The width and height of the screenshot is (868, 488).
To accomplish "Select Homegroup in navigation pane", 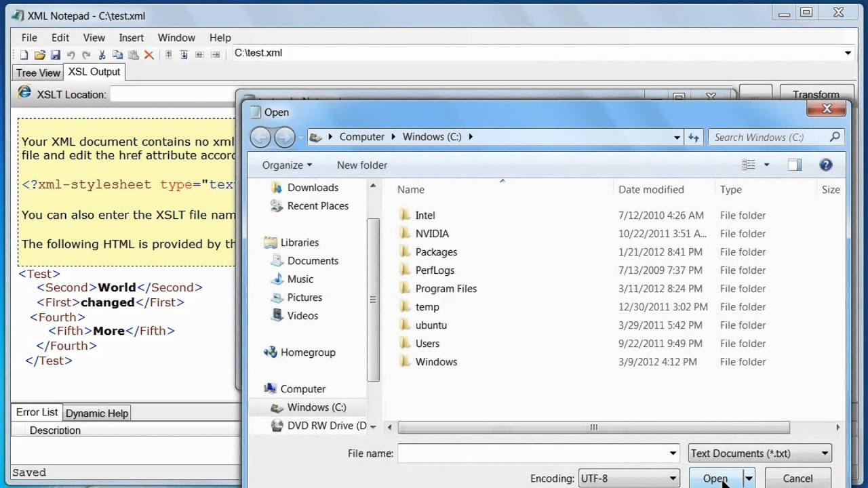I will [x=308, y=352].
